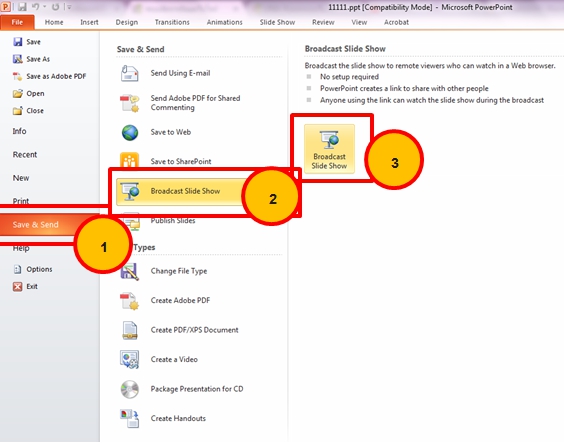This screenshot has height=443, width=564.
Task: Click the Save to Web globe icon
Action: pyautogui.click(x=130, y=132)
